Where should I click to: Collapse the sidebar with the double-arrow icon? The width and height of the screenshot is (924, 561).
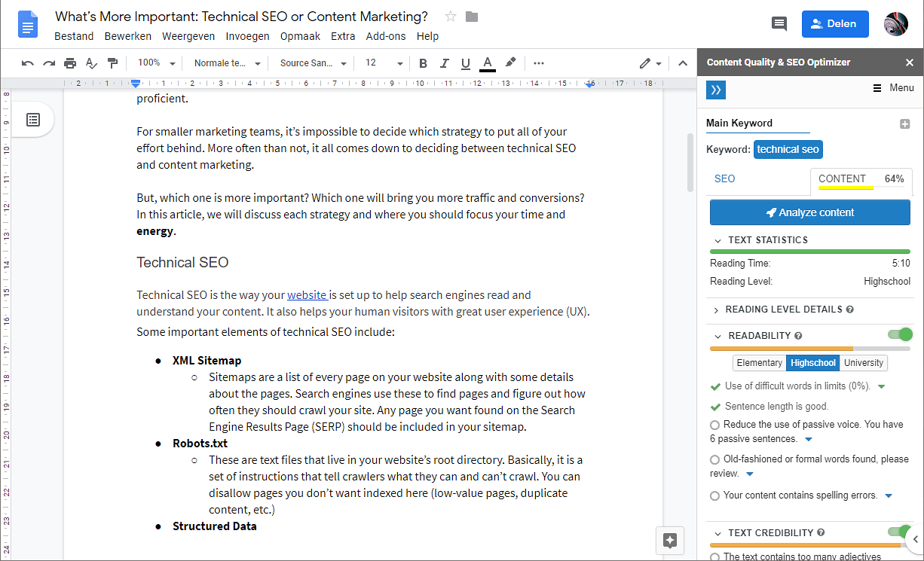coord(716,90)
